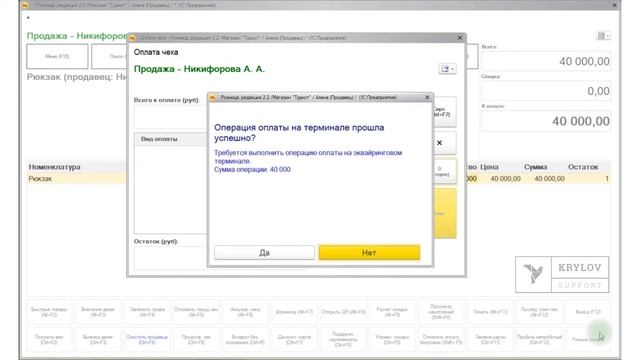
Task: Sort by the Сумма column header
Action: 535,167
